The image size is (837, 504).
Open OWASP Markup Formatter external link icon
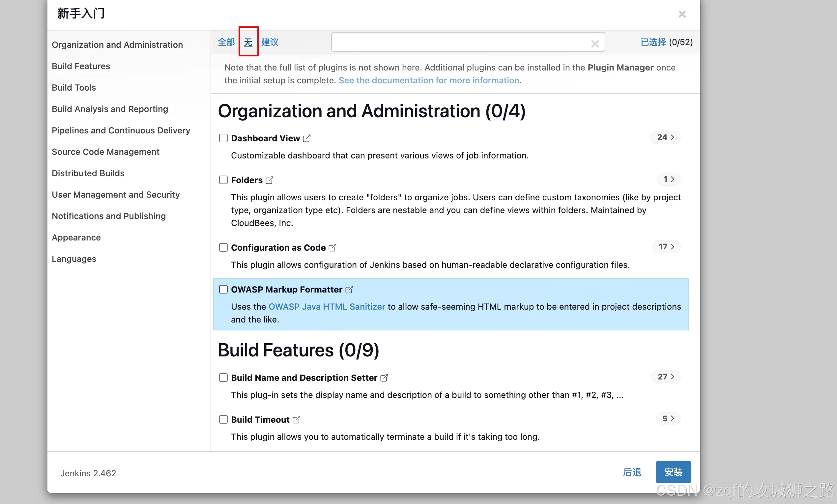pos(349,289)
